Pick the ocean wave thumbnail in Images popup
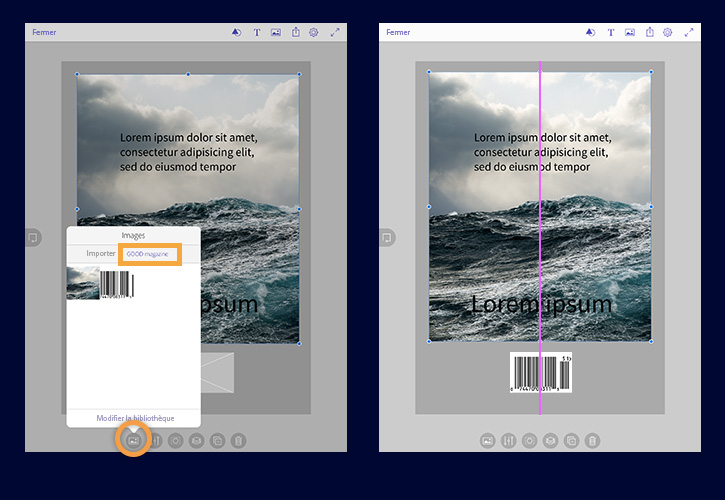Image resolution: width=725 pixels, height=500 pixels. (83, 283)
